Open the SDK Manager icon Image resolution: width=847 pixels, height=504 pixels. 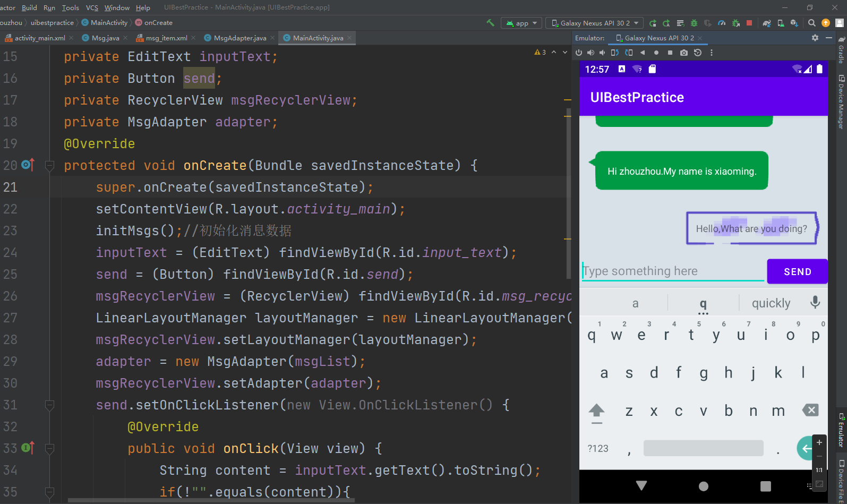[x=794, y=23]
